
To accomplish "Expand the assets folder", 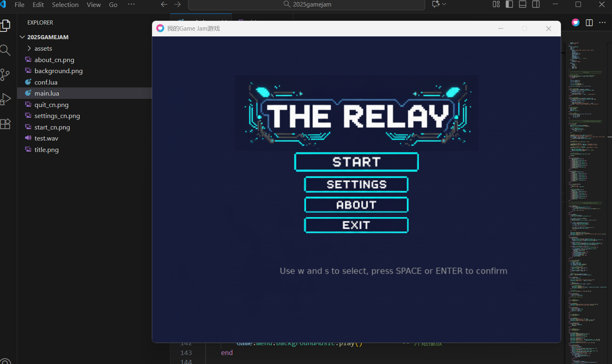I will pos(43,48).
